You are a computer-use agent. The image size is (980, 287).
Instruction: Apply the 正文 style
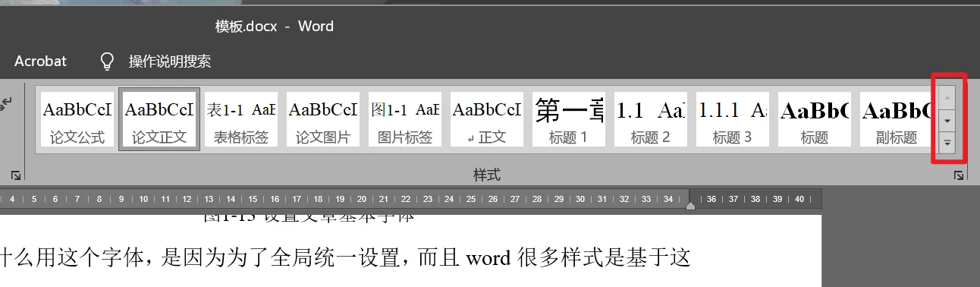tap(487, 118)
